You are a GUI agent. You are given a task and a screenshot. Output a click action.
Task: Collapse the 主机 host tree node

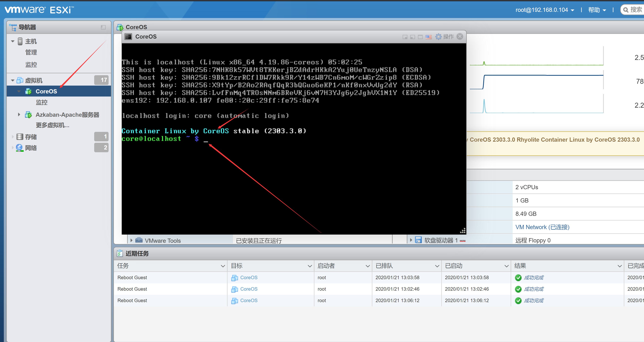pyautogui.click(x=13, y=42)
